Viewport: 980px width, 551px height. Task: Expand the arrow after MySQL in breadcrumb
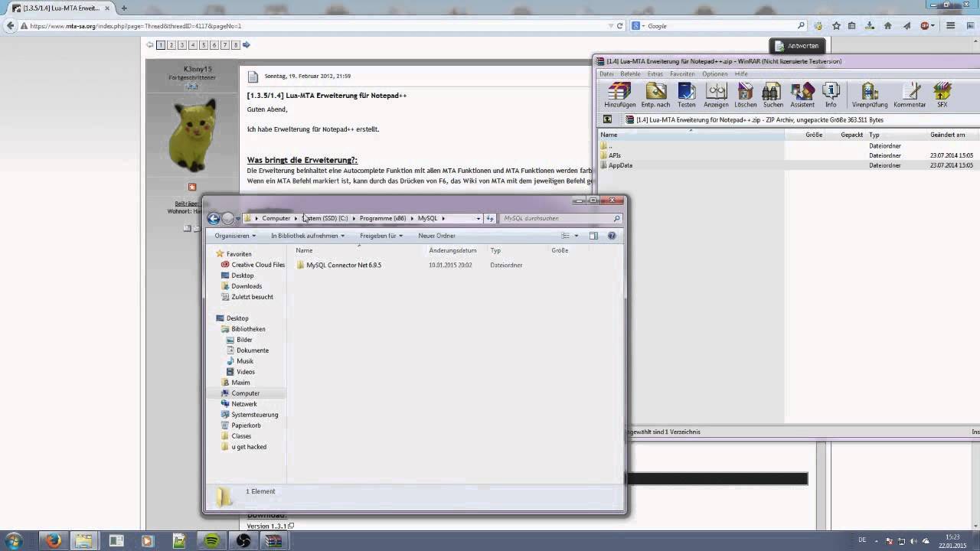[443, 218]
